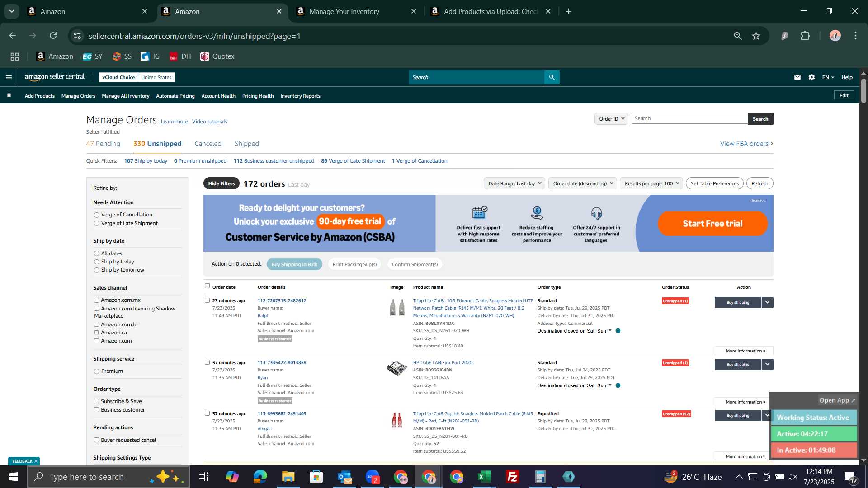The width and height of the screenshot is (868, 488).
Task: Open the Seller Central hamburger menu
Action: click(9, 77)
